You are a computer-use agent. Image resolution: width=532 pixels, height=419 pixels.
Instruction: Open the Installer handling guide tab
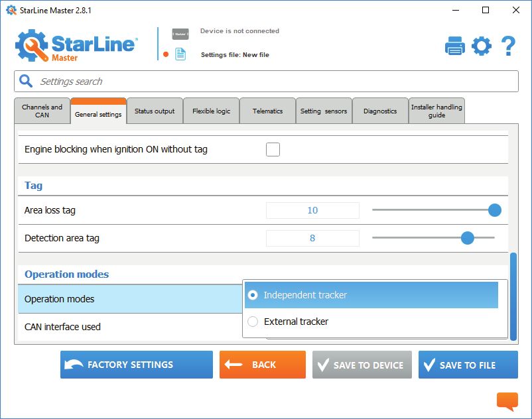(436, 111)
